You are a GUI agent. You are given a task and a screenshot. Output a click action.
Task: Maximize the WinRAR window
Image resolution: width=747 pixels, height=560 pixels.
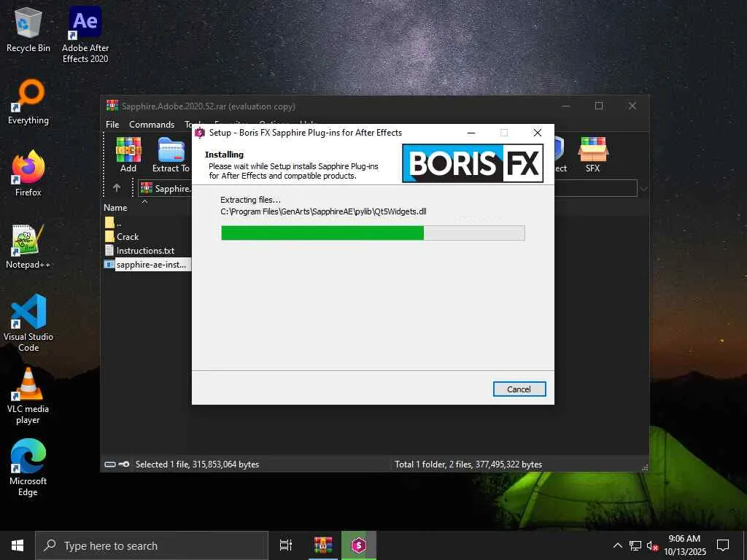(599, 106)
